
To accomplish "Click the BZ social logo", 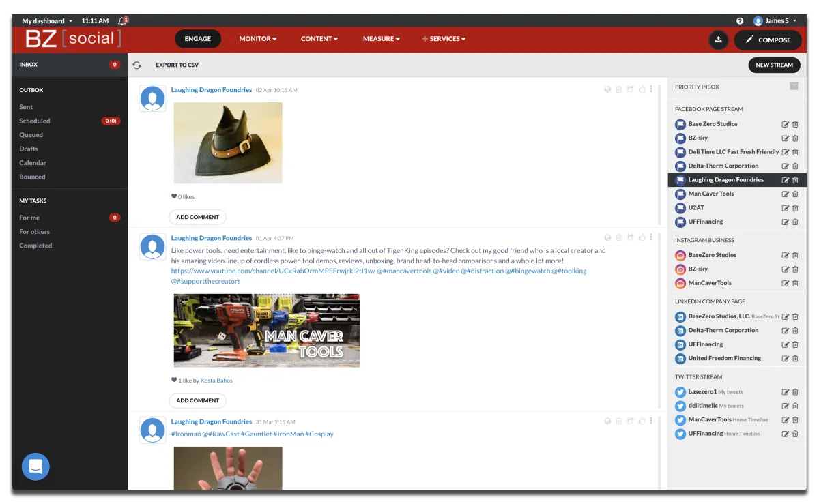I will (x=73, y=39).
